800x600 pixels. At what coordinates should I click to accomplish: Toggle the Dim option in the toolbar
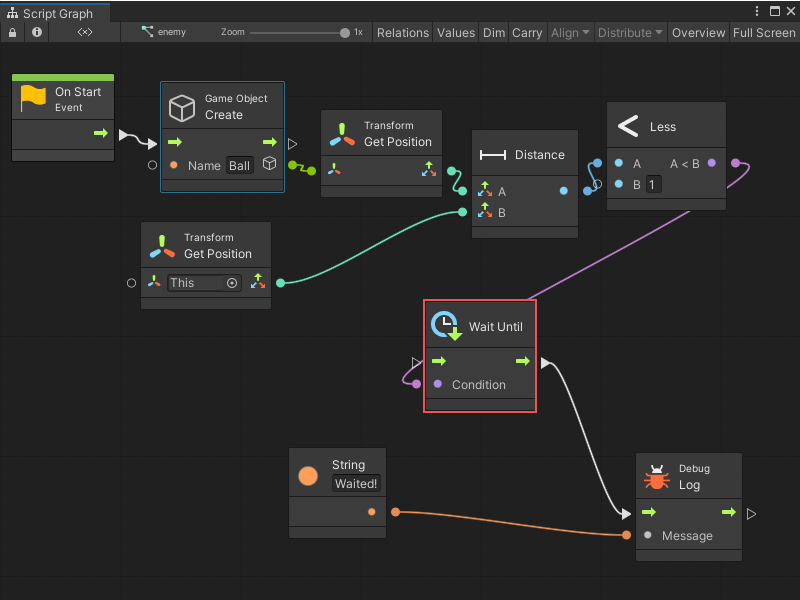[x=494, y=32]
